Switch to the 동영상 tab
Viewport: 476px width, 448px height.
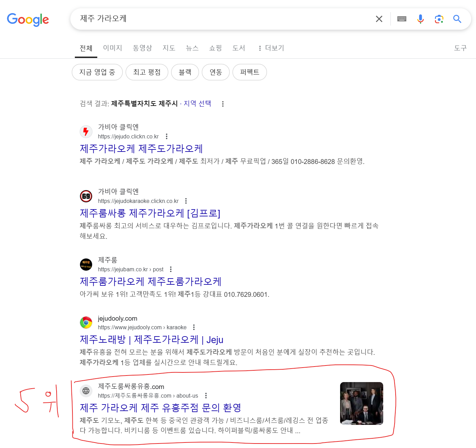point(142,48)
